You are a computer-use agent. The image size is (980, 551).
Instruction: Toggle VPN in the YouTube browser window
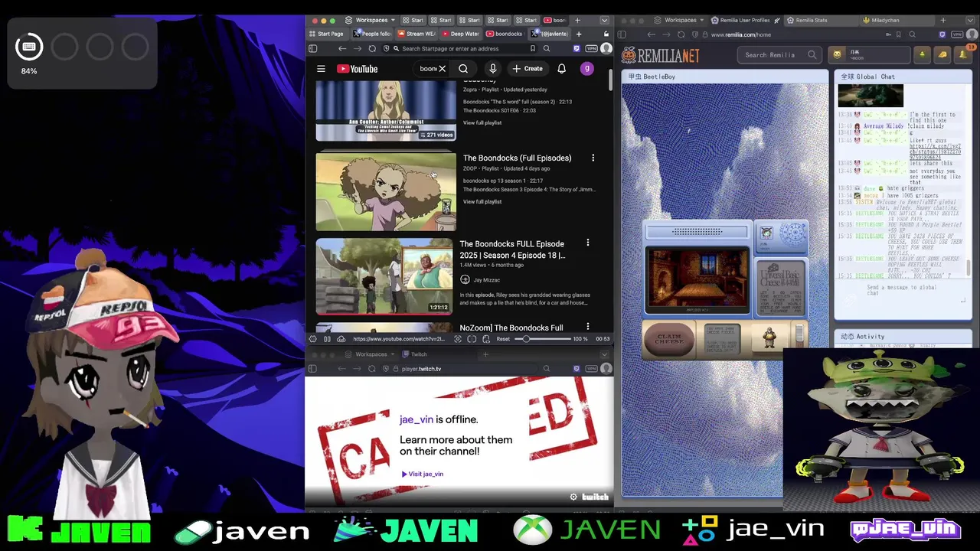591,48
